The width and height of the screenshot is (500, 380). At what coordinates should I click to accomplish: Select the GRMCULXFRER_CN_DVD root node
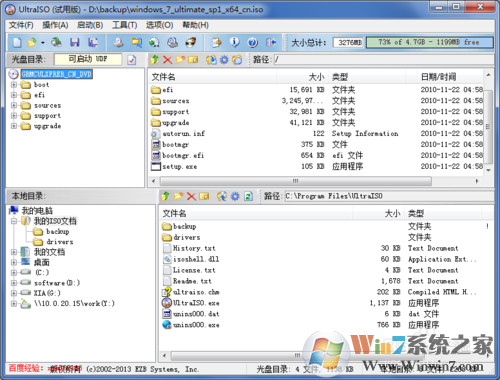pyautogui.click(x=57, y=74)
